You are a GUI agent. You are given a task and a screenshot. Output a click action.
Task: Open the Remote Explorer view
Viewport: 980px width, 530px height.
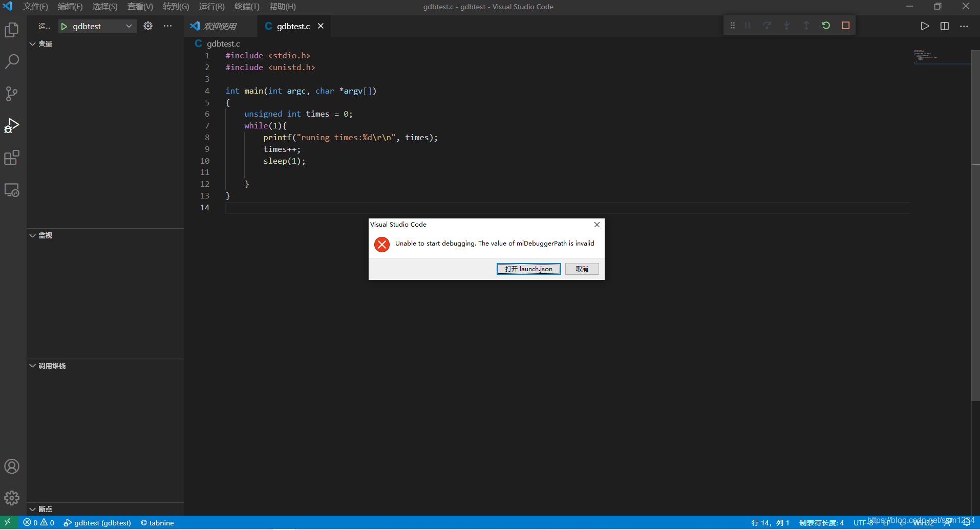click(12, 190)
